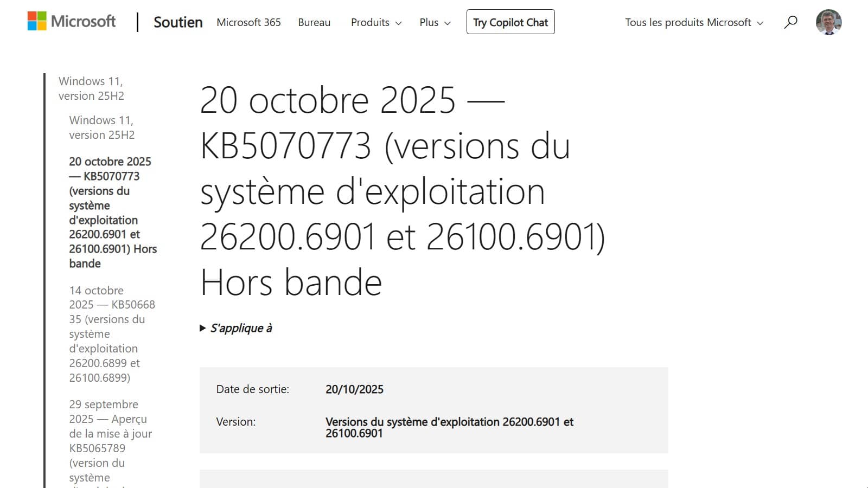The width and height of the screenshot is (868, 488).
Task: Open the search magnifier icon
Action: point(791,22)
